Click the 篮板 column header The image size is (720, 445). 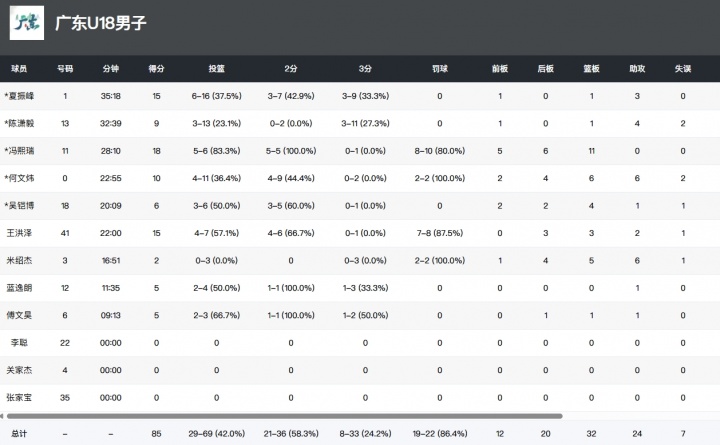[591, 69]
